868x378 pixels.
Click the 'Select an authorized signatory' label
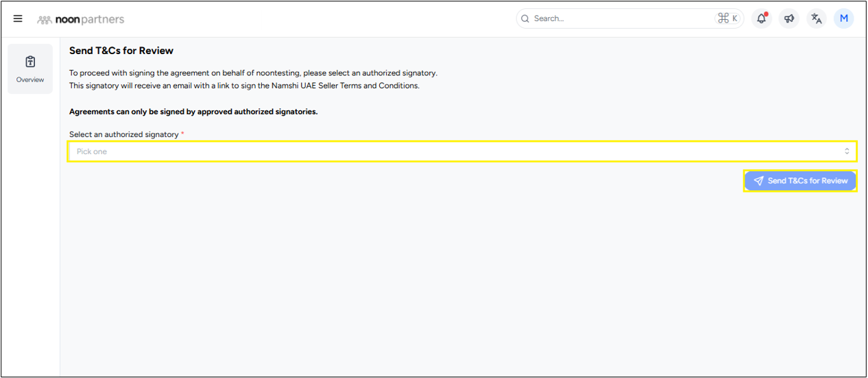point(123,134)
